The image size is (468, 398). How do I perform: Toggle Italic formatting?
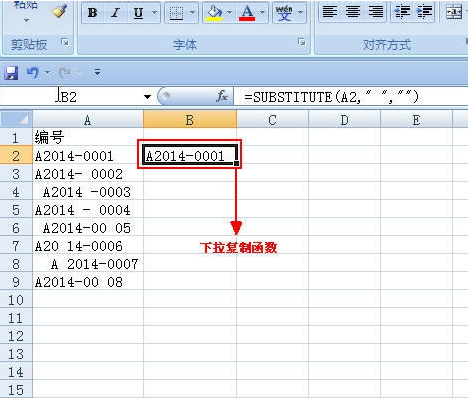[x=115, y=13]
